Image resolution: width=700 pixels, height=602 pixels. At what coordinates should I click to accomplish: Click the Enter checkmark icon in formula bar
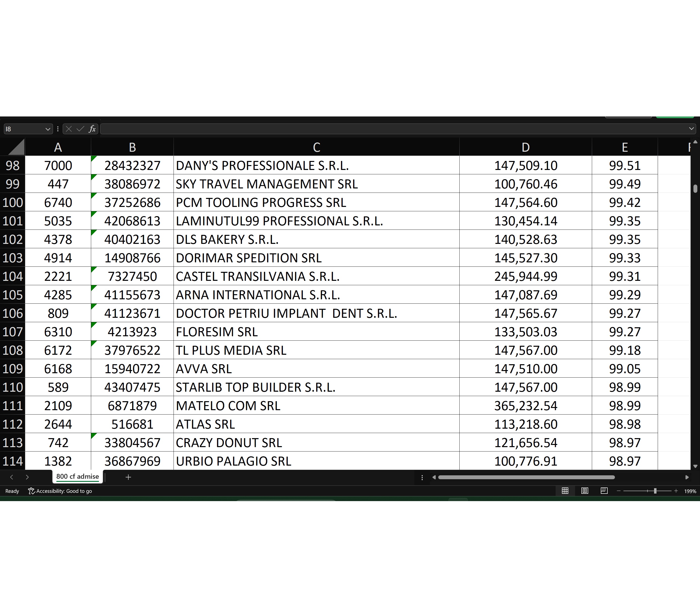point(80,129)
